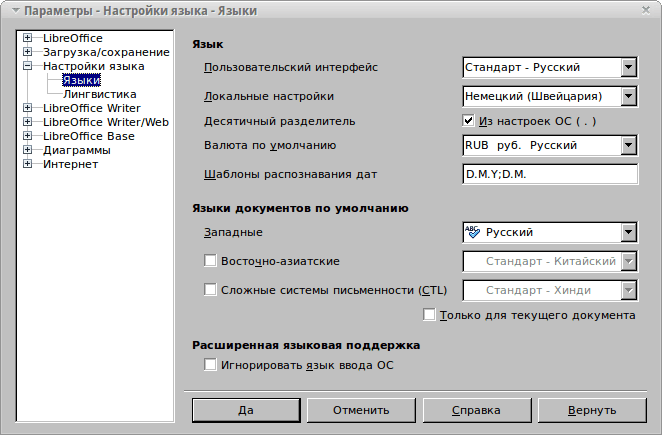Select LibreOffice Base label in tree
The image size is (662, 435).
pyautogui.click(x=89, y=136)
